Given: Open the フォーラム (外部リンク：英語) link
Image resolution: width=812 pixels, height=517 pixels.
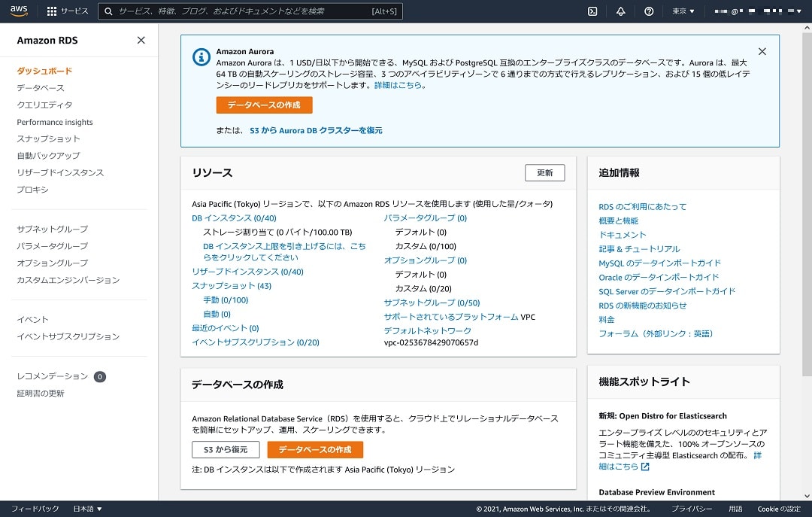Looking at the screenshot, I should [656, 334].
